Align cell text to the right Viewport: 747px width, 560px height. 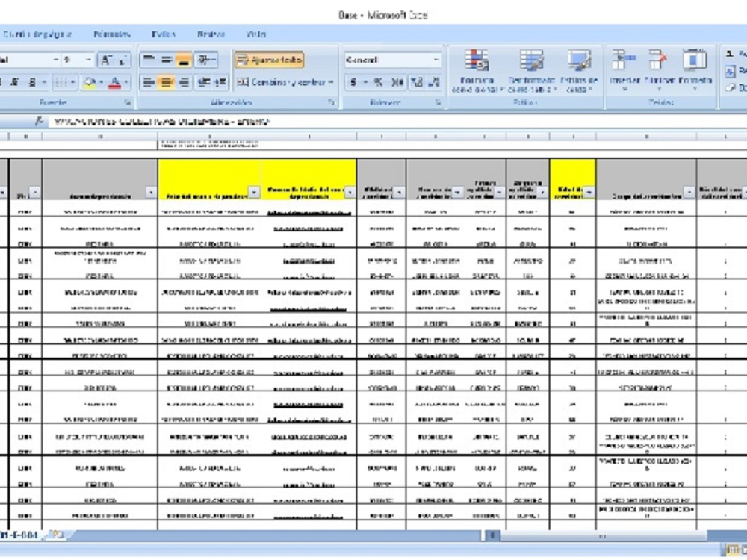pos(184,82)
